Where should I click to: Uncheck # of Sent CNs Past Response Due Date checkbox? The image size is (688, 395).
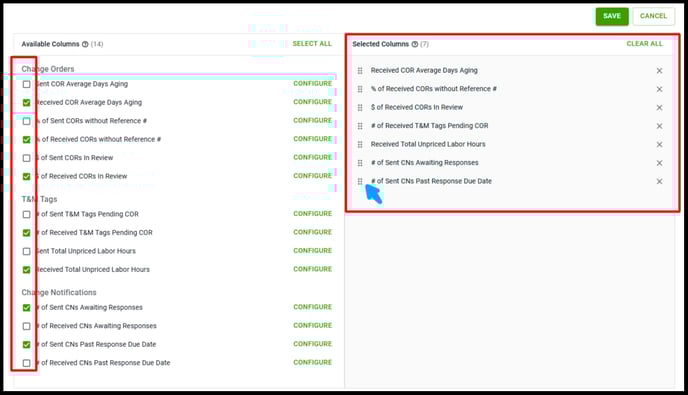(x=26, y=345)
